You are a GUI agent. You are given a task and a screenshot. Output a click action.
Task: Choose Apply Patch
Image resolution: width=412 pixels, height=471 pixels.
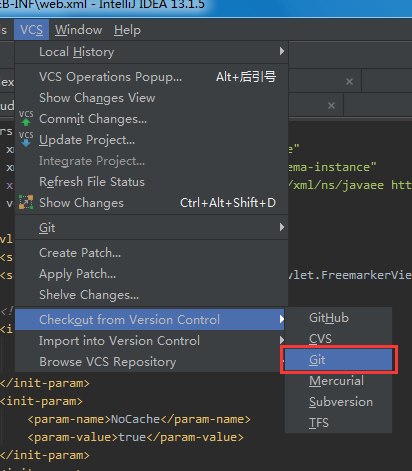[x=151, y=274]
